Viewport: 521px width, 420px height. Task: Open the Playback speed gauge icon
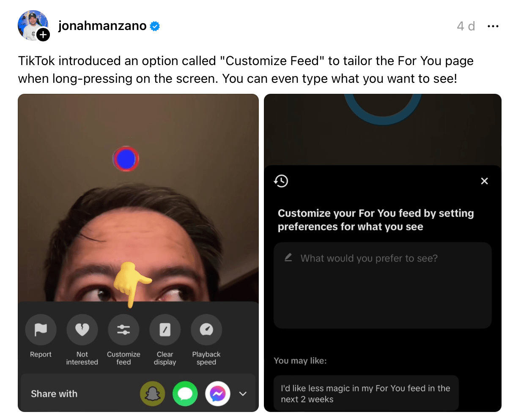(x=206, y=330)
